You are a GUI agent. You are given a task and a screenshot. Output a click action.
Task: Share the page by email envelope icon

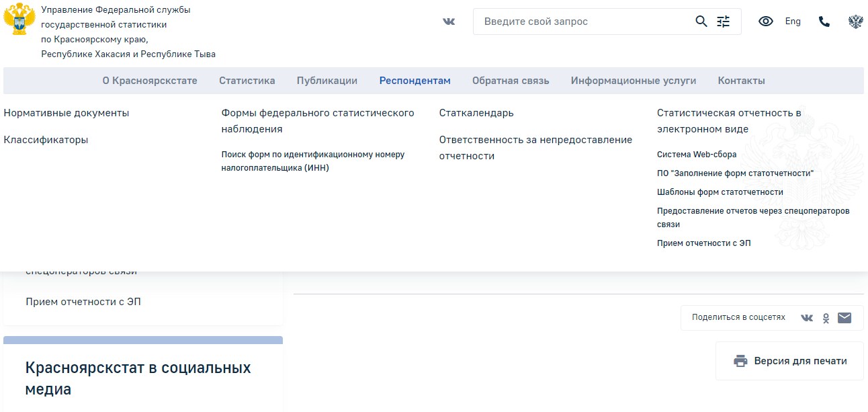click(844, 318)
